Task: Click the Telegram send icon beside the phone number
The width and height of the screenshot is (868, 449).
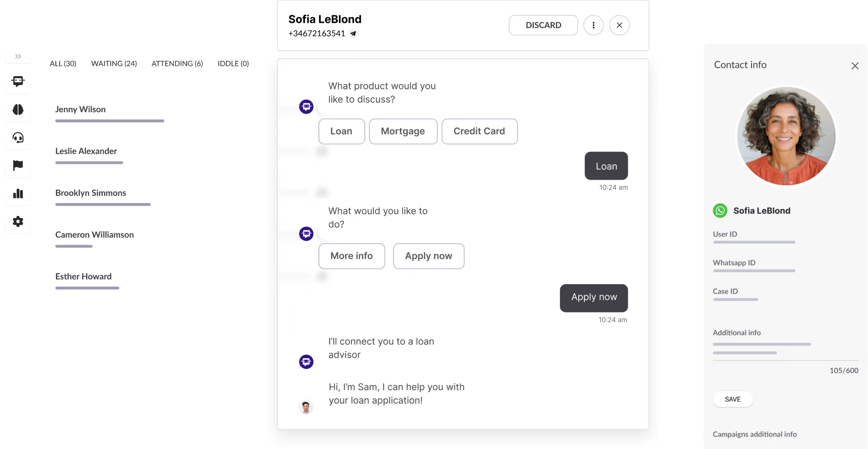Action: (x=353, y=33)
